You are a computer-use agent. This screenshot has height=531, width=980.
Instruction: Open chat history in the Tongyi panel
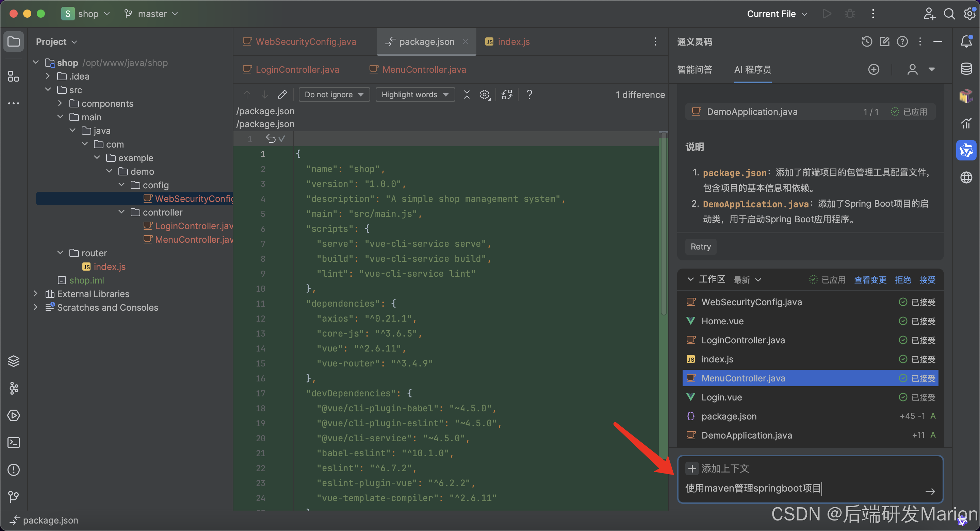867,41
